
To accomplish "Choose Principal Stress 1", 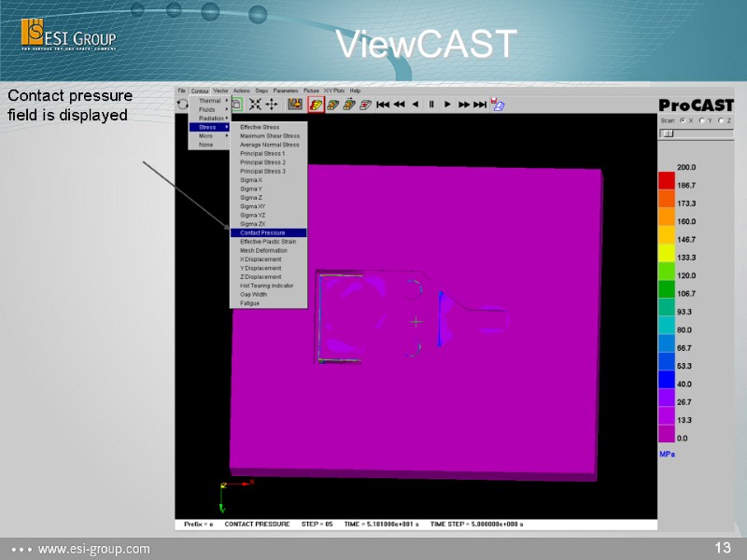I will pos(269,153).
